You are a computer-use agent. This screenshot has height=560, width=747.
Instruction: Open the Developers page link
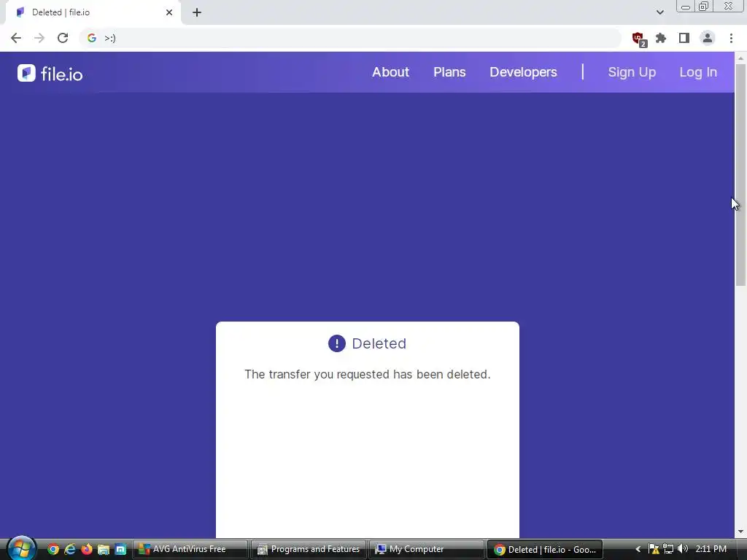pyautogui.click(x=523, y=72)
